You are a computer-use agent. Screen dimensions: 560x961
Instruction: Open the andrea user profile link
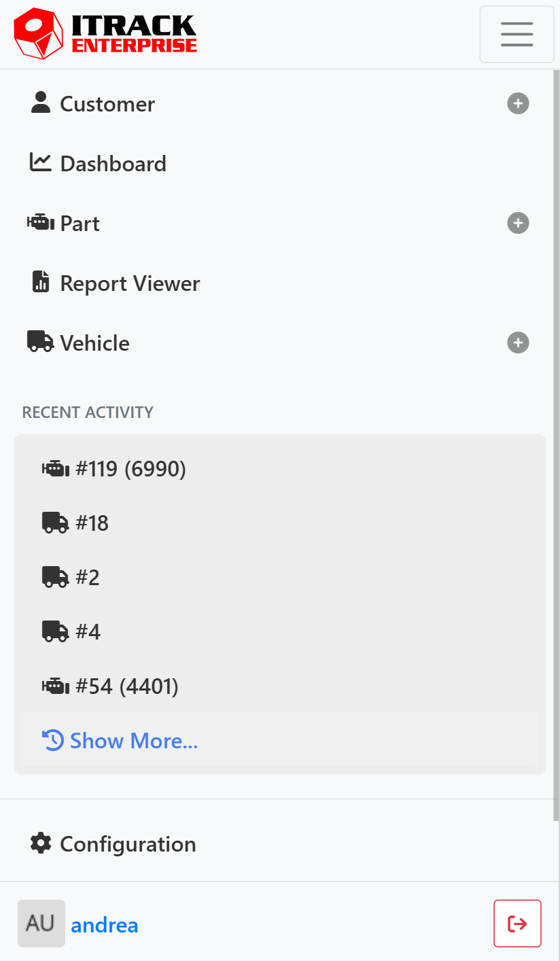104,924
